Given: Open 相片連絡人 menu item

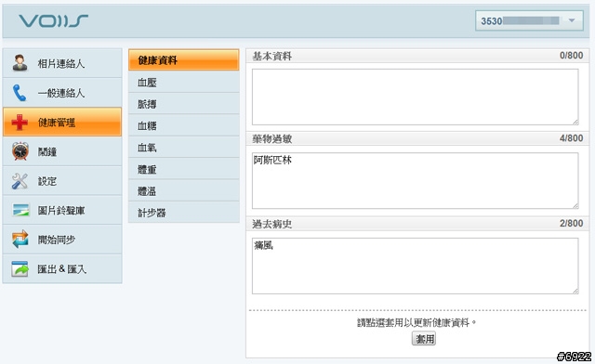Looking at the screenshot, I should (x=62, y=63).
